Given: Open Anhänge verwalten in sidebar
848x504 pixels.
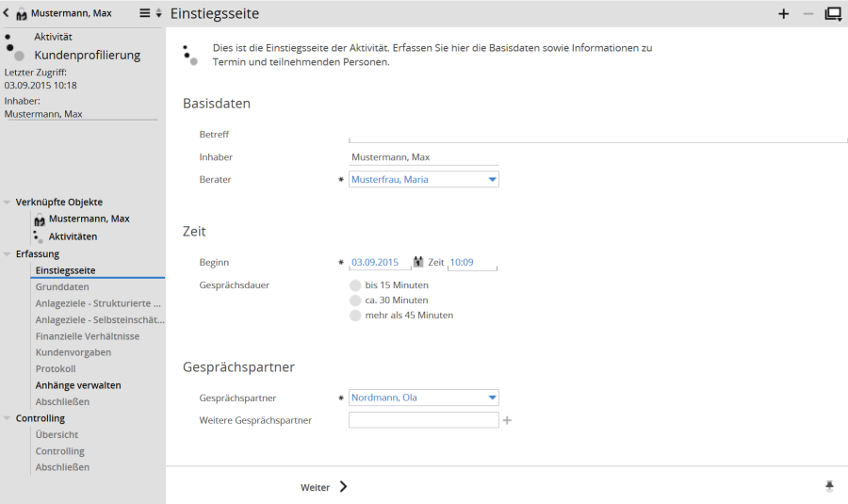Looking at the screenshot, I should point(78,385).
